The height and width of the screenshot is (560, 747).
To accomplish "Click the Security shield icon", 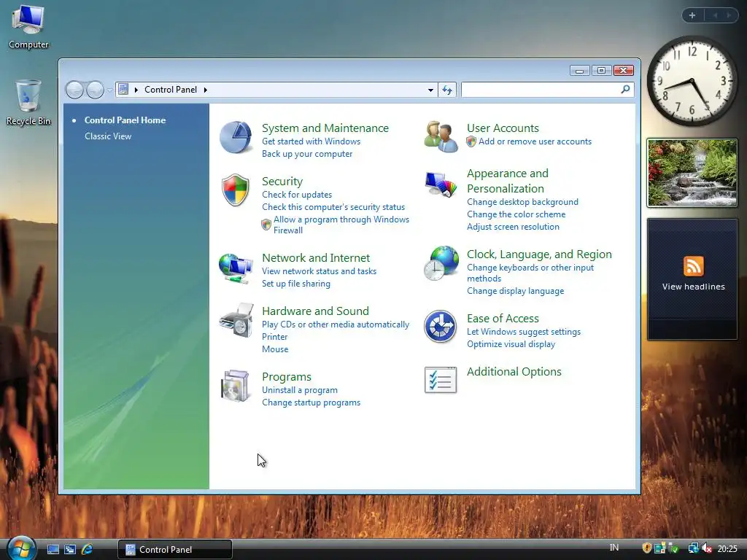I will click(x=236, y=190).
